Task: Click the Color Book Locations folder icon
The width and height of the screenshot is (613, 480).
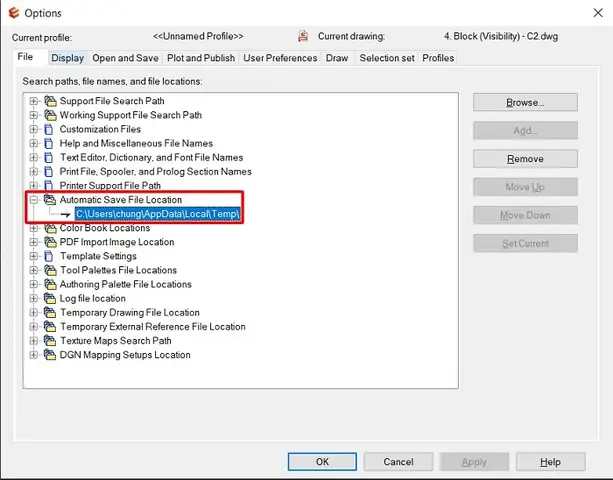Action: pos(50,228)
